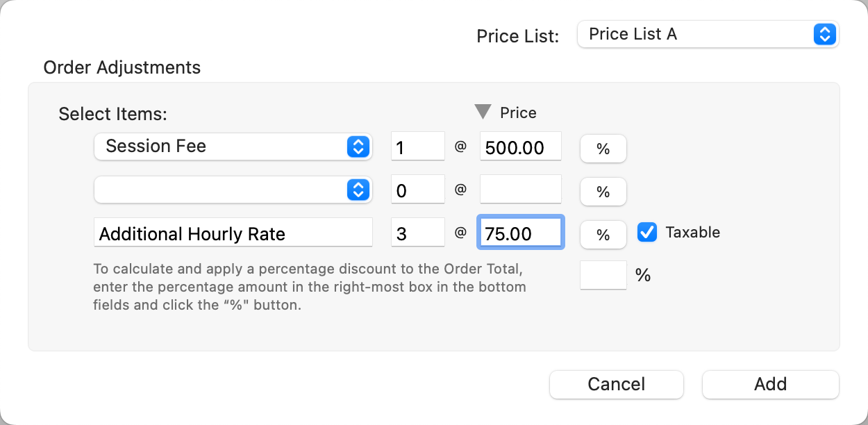Click the Price column header label

coord(518,112)
